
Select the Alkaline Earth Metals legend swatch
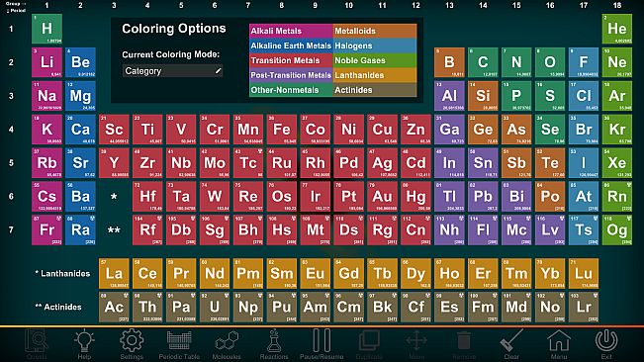[x=291, y=45]
